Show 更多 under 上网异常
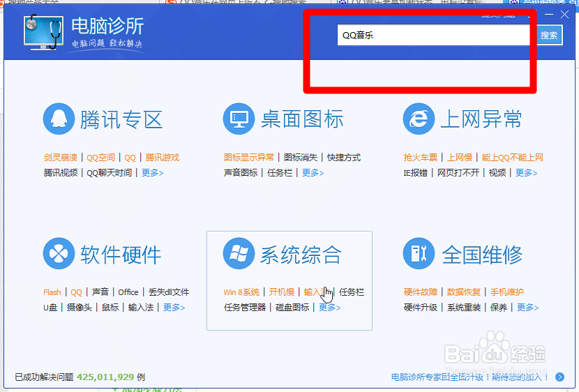579x392 pixels. [526, 173]
